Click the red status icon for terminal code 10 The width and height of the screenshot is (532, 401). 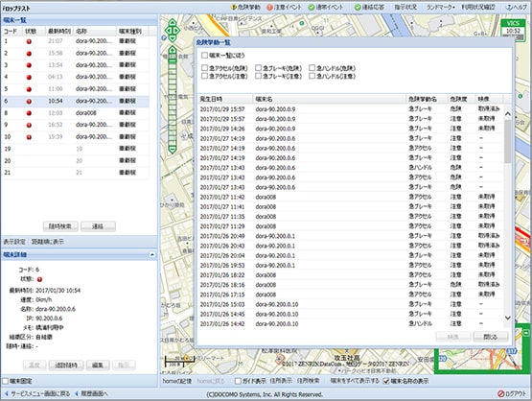[x=29, y=137]
